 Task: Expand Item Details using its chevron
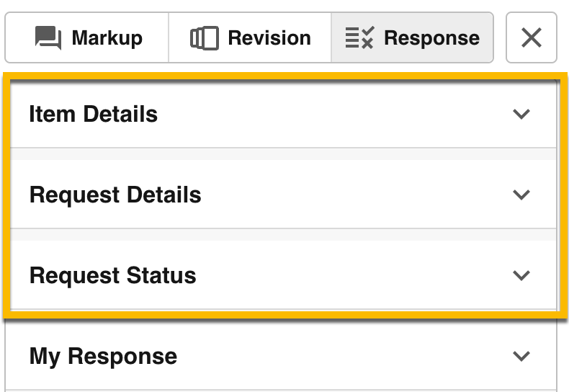click(x=521, y=114)
